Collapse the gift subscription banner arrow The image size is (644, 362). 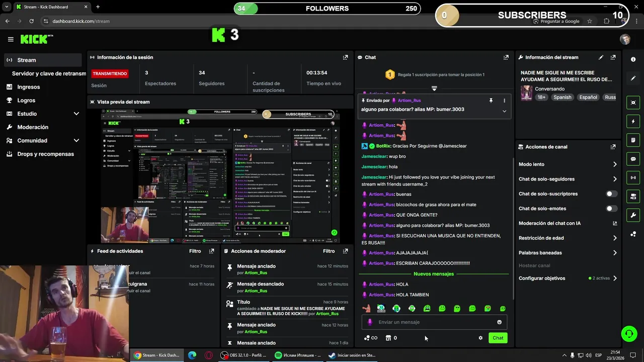coord(434,88)
